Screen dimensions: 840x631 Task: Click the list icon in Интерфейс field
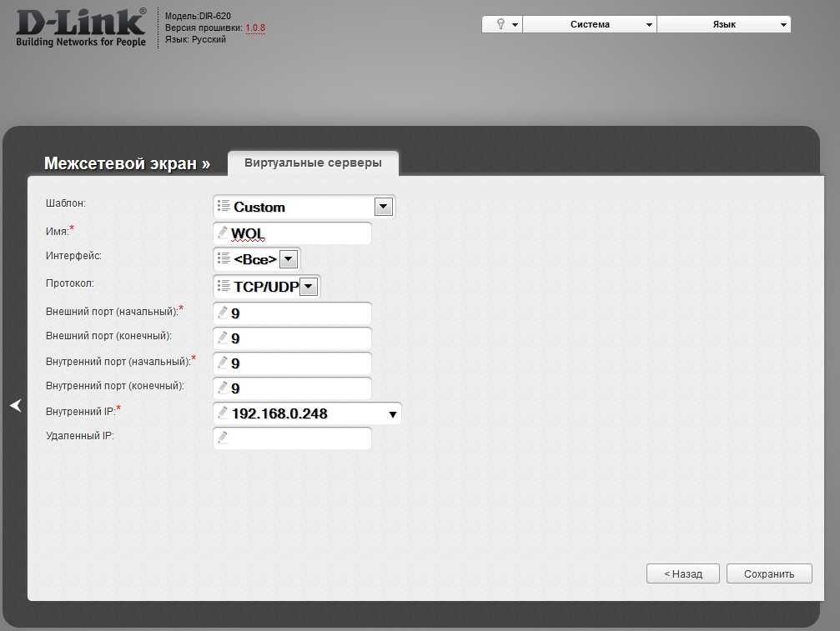[x=224, y=258]
